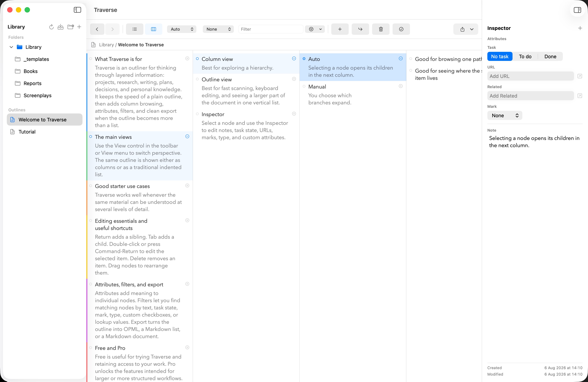Collapse the Library folder tree chevron
This screenshot has width=588, height=382.
coord(11,47)
